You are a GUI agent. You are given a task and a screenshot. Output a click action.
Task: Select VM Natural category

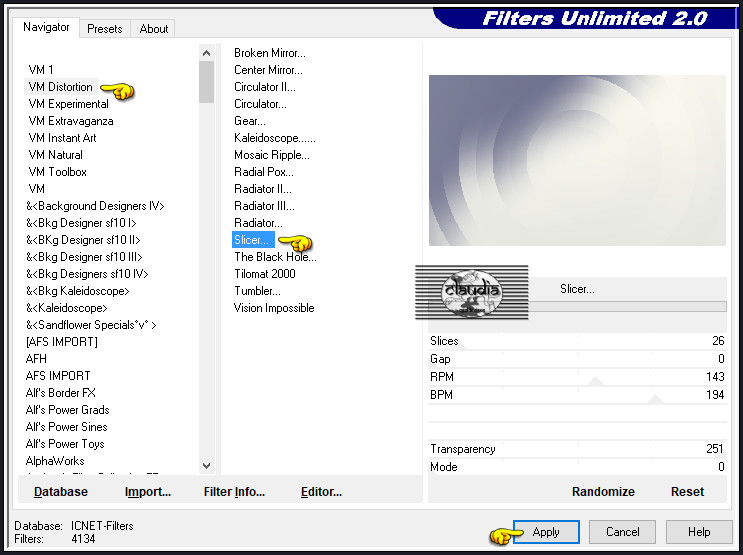tap(55, 155)
